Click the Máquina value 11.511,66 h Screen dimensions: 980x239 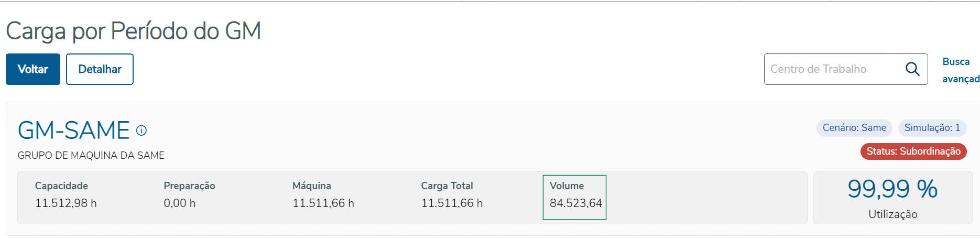[323, 203]
